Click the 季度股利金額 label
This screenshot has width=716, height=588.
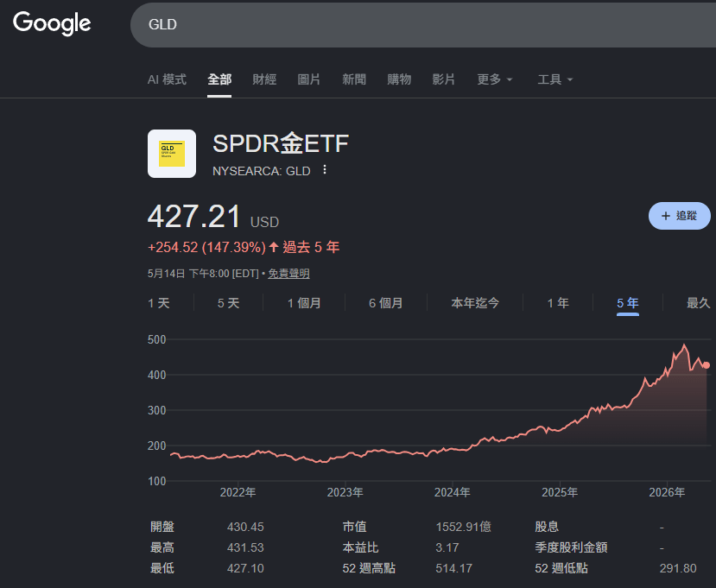click(x=571, y=547)
